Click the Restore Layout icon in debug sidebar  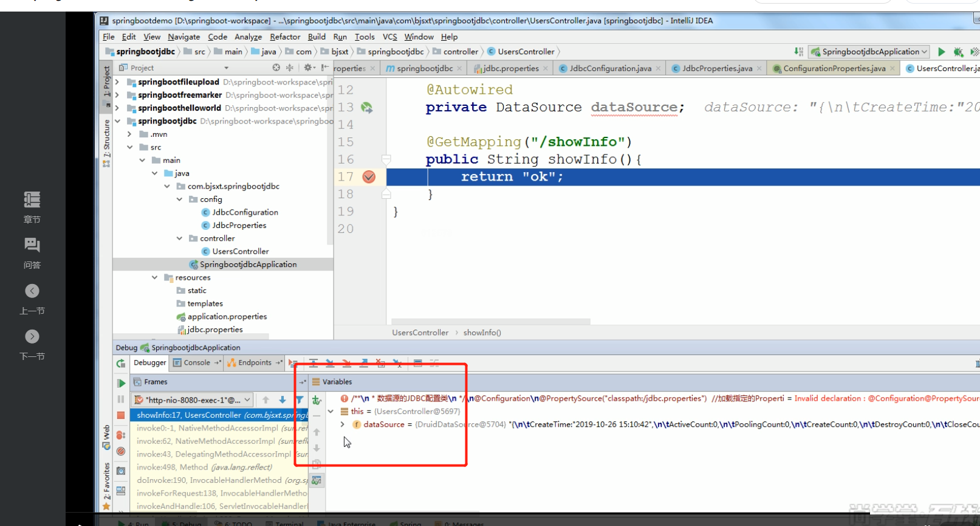coord(121,490)
